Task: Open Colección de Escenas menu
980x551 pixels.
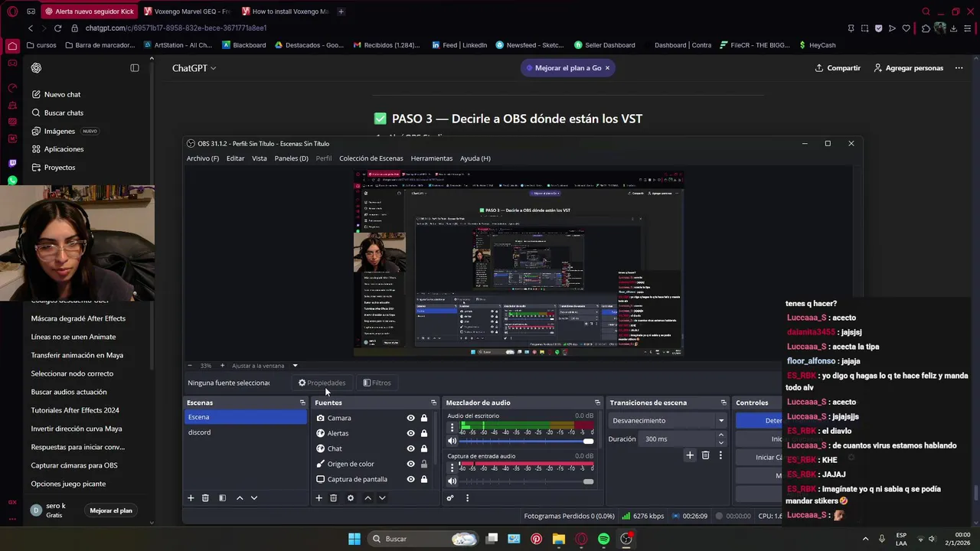Action: click(371, 158)
